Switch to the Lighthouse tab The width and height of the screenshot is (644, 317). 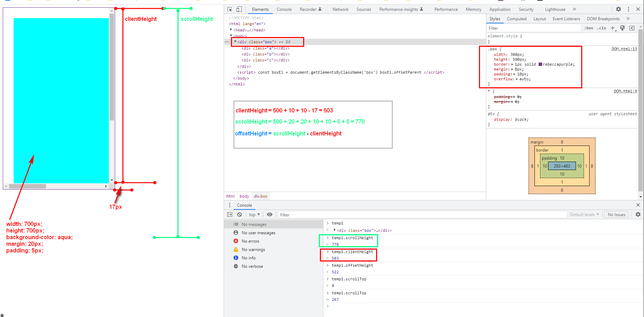(x=555, y=9)
